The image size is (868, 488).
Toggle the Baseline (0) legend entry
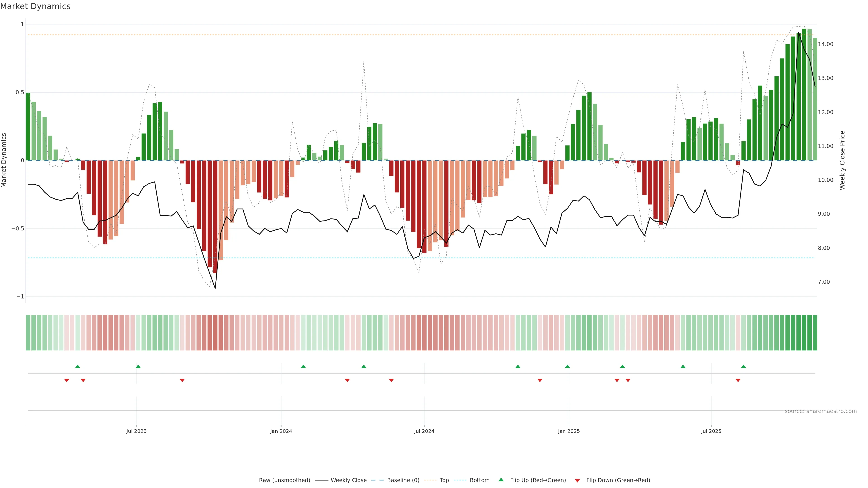(x=403, y=480)
